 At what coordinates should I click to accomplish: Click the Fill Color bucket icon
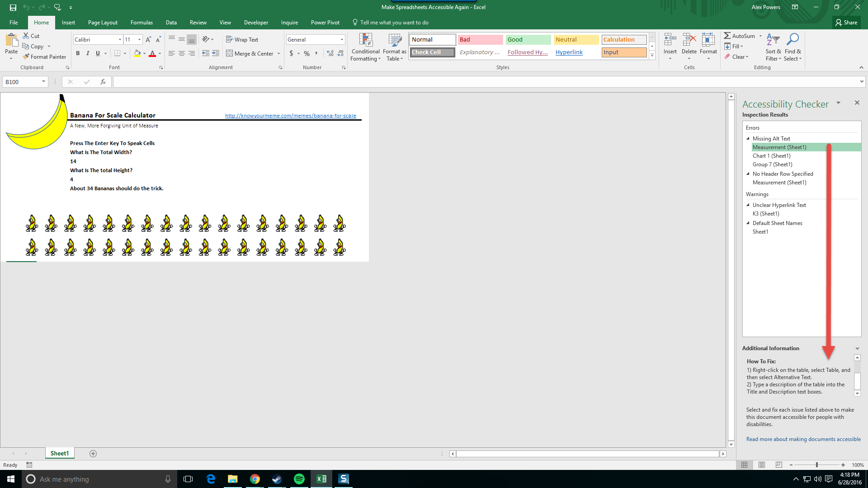(x=137, y=53)
